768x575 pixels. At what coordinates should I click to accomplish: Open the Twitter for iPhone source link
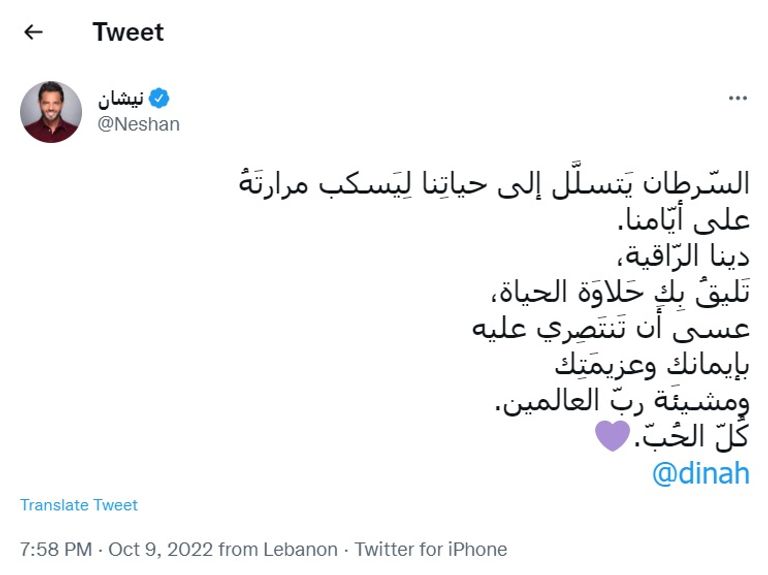coord(431,549)
